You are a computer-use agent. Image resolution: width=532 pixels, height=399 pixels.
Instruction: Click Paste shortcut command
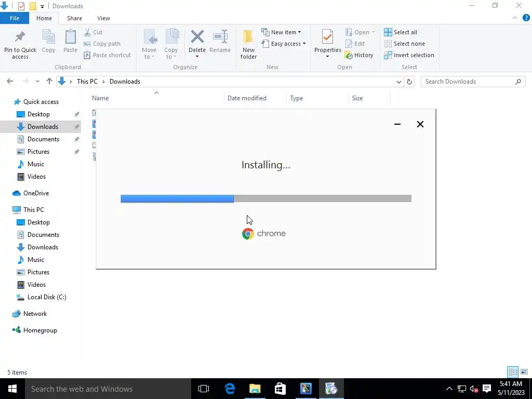[x=107, y=55]
